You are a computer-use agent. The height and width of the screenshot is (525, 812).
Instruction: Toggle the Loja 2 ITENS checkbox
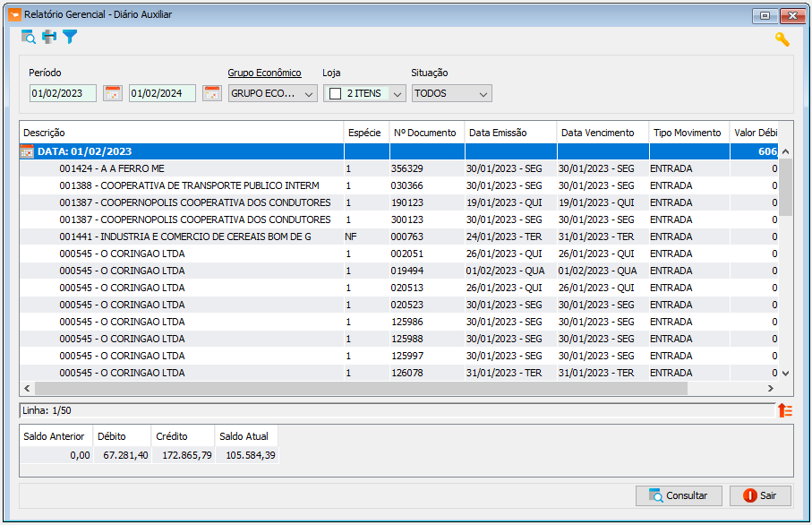point(335,93)
